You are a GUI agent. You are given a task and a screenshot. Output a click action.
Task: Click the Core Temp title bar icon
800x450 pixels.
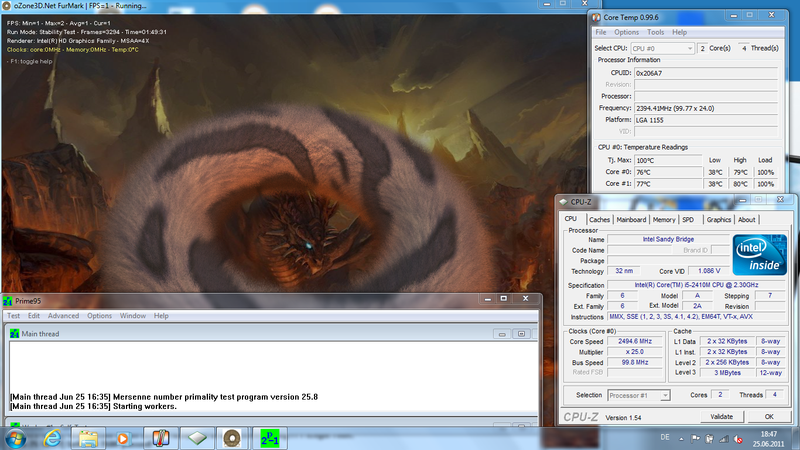pos(596,17)
